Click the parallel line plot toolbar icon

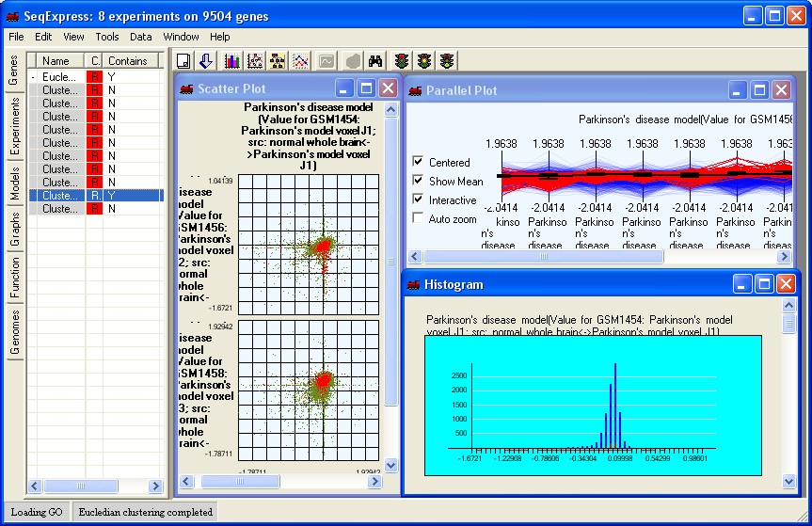pos(300,61)
